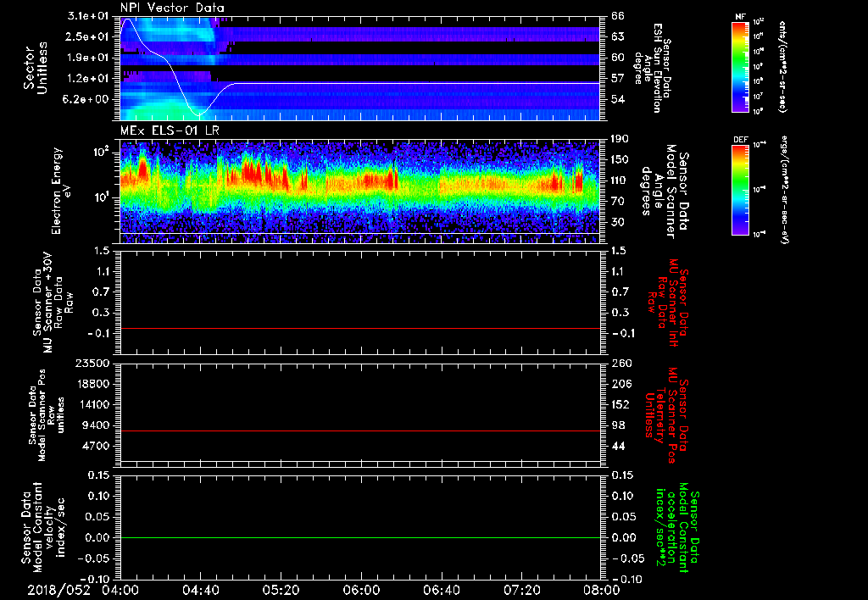Click the 23500 scanner position tick label
The width and height of the screenshot is (868, 600).
93,363
